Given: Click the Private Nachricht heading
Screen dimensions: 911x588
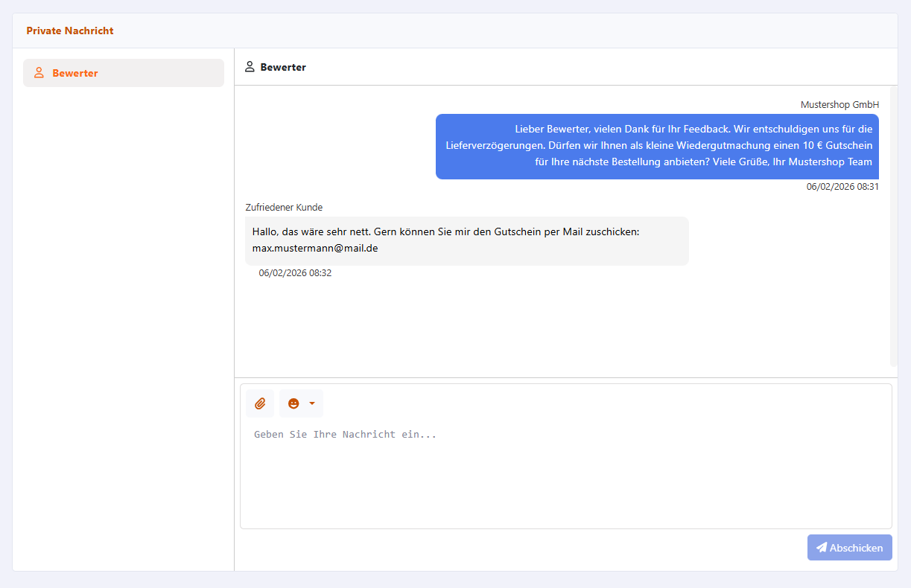Looking at the screenshot, I should [70, 31].
